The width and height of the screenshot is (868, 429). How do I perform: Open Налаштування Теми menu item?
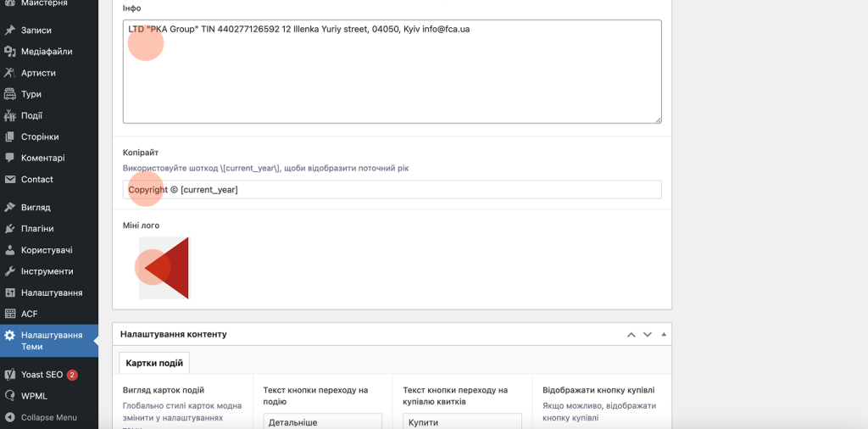pos(51,341)
